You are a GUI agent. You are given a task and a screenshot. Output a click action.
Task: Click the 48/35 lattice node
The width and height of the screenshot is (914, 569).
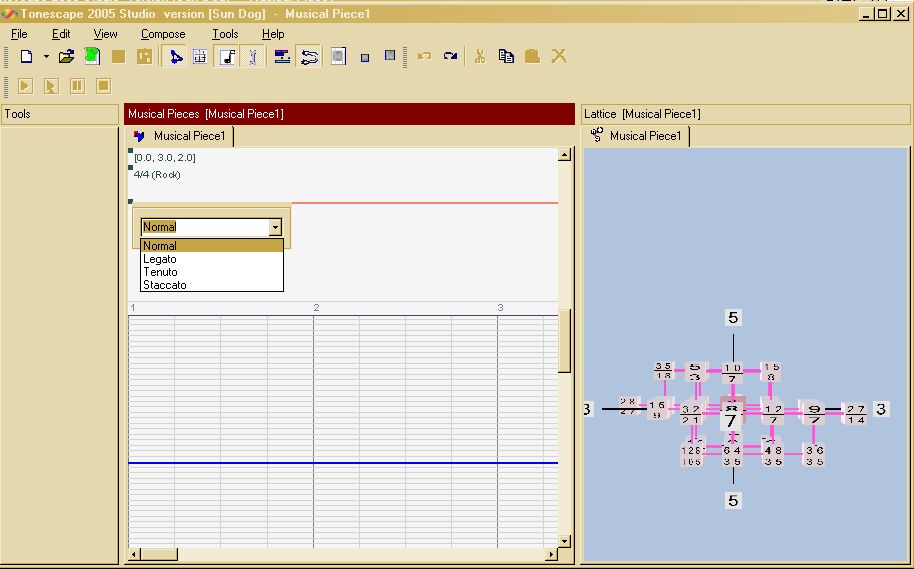click(x=773, y=455)
